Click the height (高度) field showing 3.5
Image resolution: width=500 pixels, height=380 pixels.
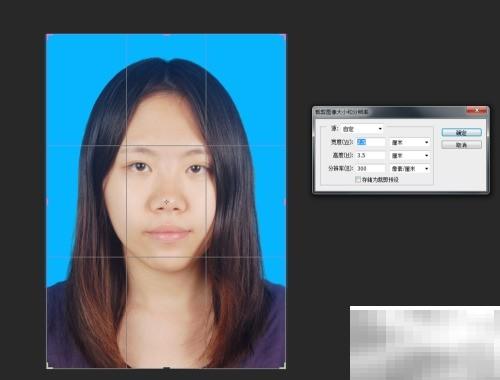point(371,155)
